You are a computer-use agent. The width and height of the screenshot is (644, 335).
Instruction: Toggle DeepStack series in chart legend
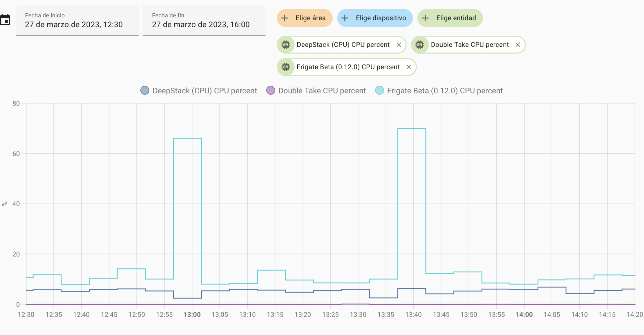coord(204,91)
